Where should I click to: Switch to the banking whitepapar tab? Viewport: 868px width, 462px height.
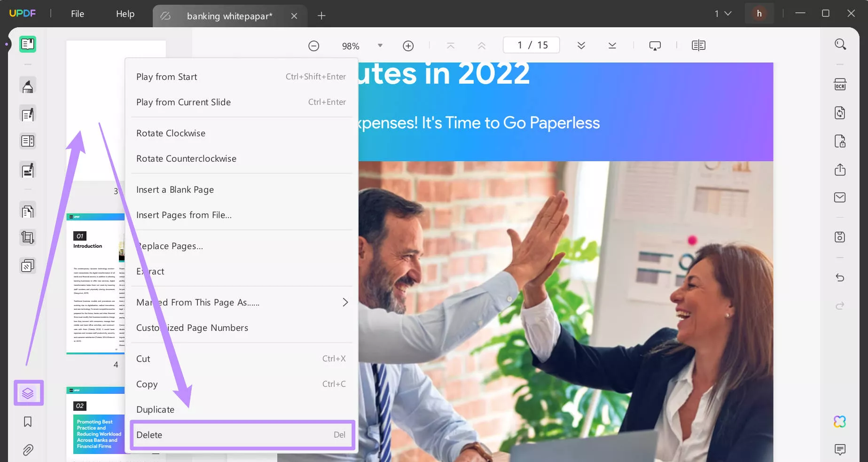tap(229, 16)
